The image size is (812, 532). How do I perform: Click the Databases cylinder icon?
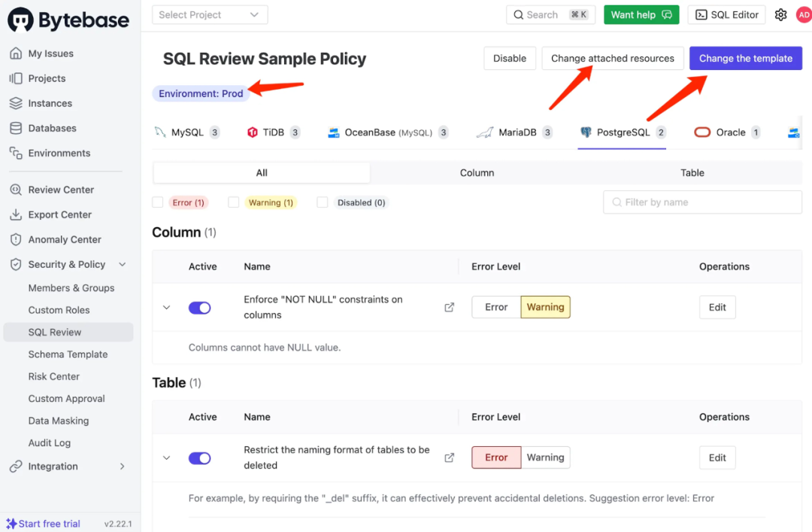tap(16, 128)
